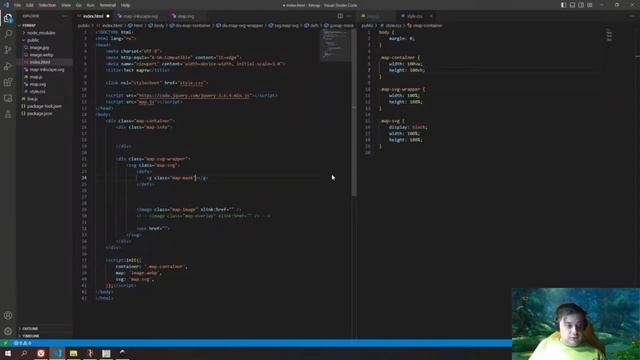This screenshot has width=640, height=360.
Task: Open Selection menu
Action: pos(47,5)
